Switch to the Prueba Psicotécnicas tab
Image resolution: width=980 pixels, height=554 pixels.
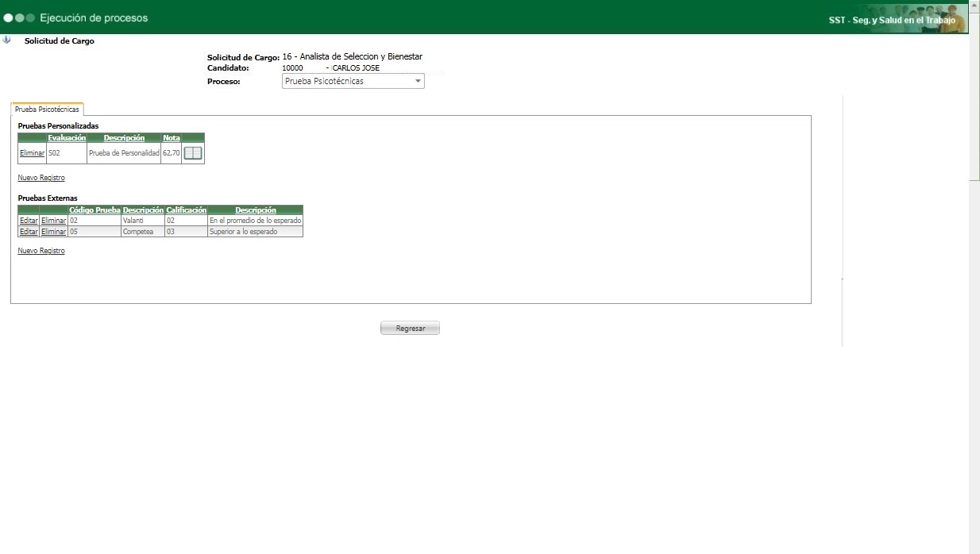click(47, 110)
